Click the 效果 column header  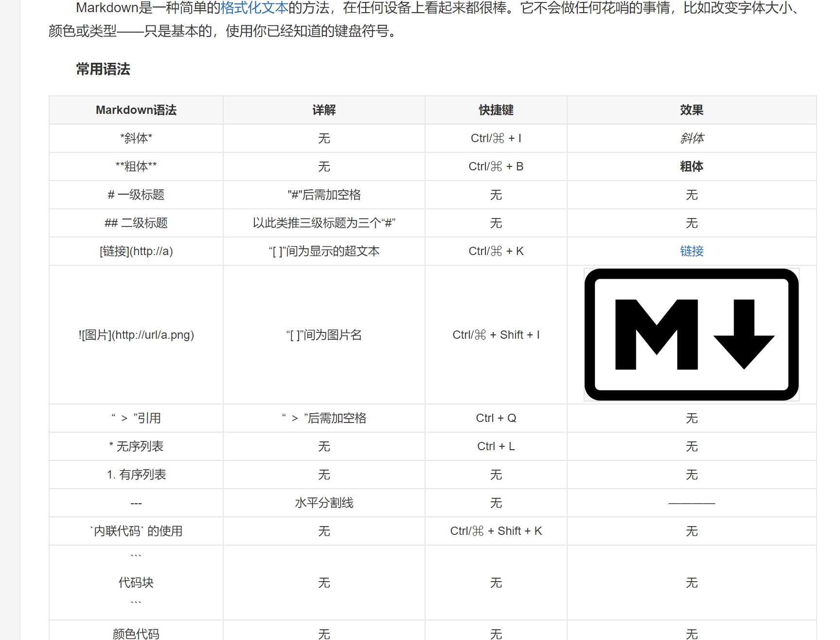(692, 110)
